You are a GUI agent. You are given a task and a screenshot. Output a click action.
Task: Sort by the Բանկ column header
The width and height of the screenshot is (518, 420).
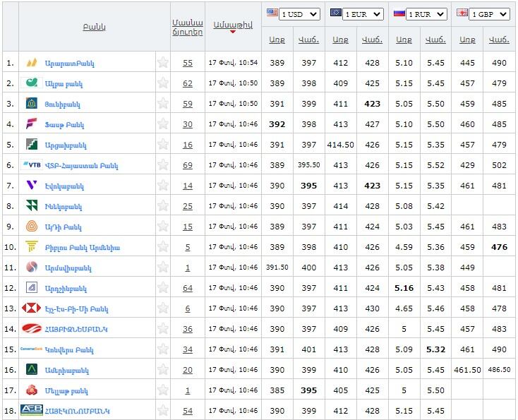[94, 27]
